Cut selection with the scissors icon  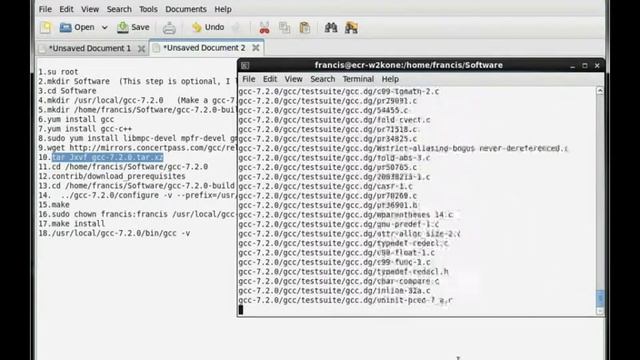tap(264, 28)
